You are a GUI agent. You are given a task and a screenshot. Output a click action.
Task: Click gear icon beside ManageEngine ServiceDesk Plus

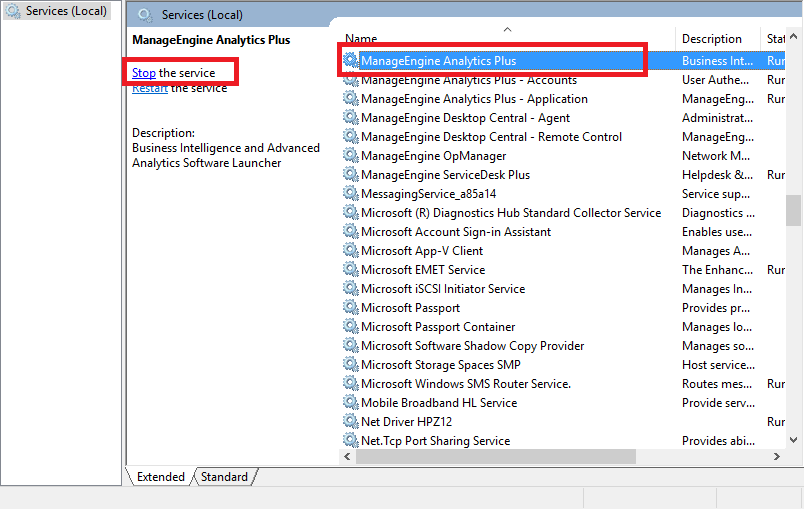point(350,175)
